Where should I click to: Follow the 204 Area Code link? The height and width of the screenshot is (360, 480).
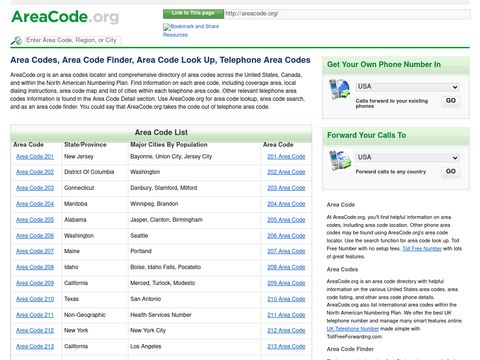286,204
